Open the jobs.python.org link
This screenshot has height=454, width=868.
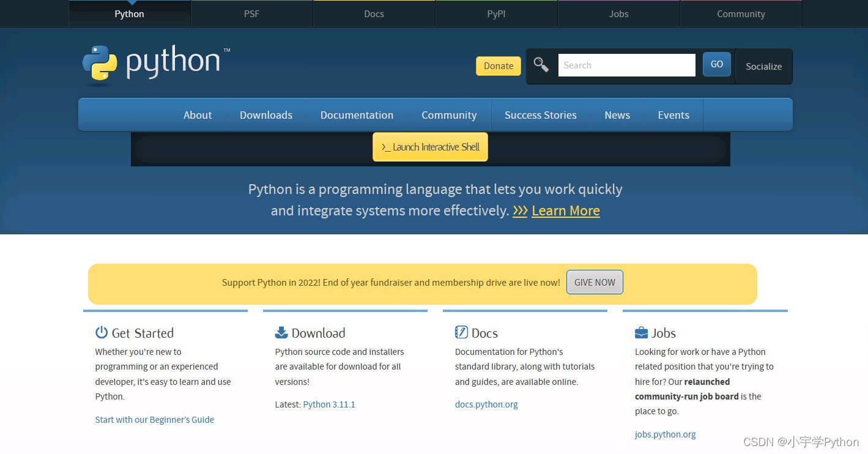pos(666,434)
